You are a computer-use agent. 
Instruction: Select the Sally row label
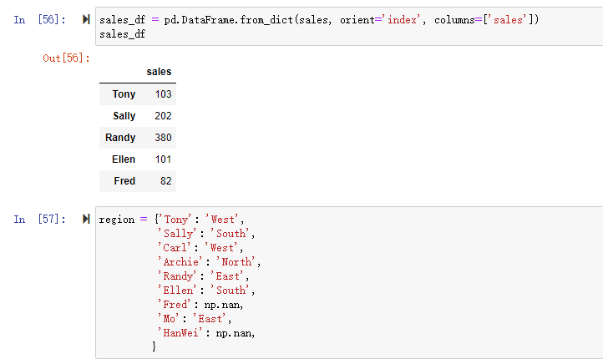tap(124, 116)
